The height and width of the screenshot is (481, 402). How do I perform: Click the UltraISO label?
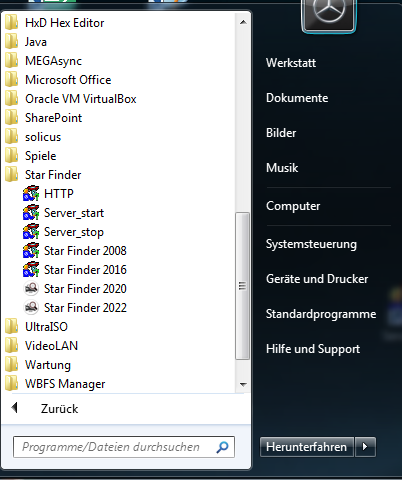pyautogui.click(x=46, y=327)
